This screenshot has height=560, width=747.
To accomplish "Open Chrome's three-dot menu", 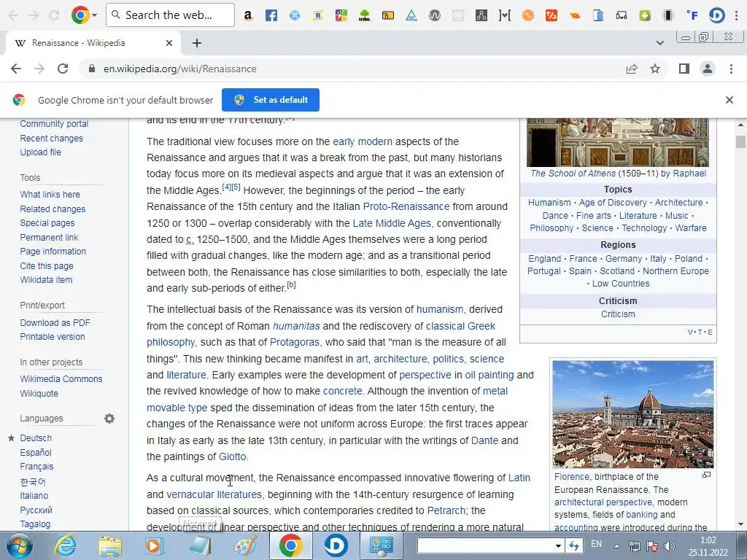I will click(x=731, y=69).
